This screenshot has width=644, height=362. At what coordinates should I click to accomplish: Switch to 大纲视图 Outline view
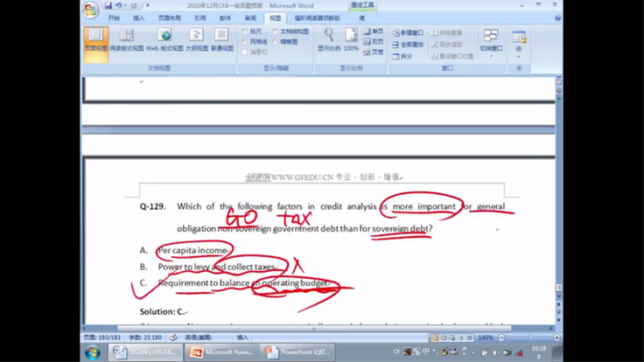[197, 40]
